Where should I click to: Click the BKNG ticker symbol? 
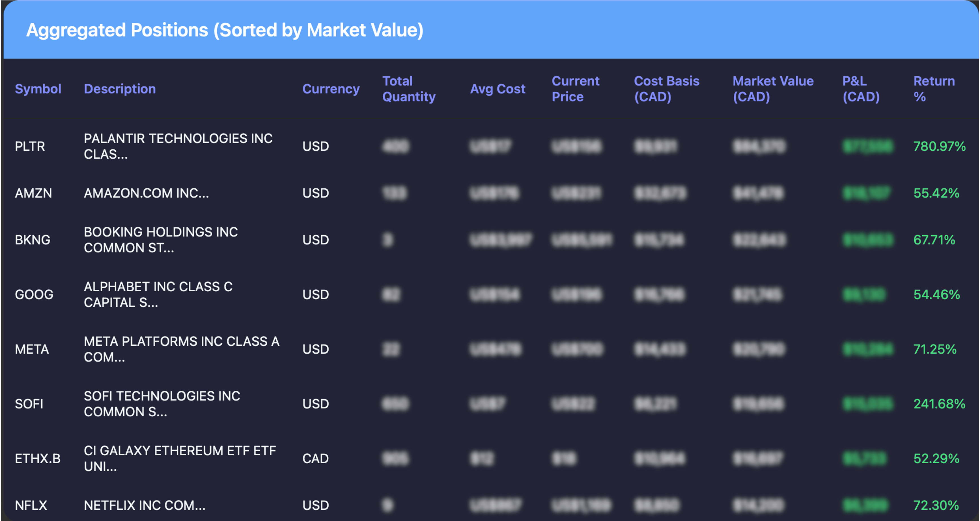pos(32,240)
